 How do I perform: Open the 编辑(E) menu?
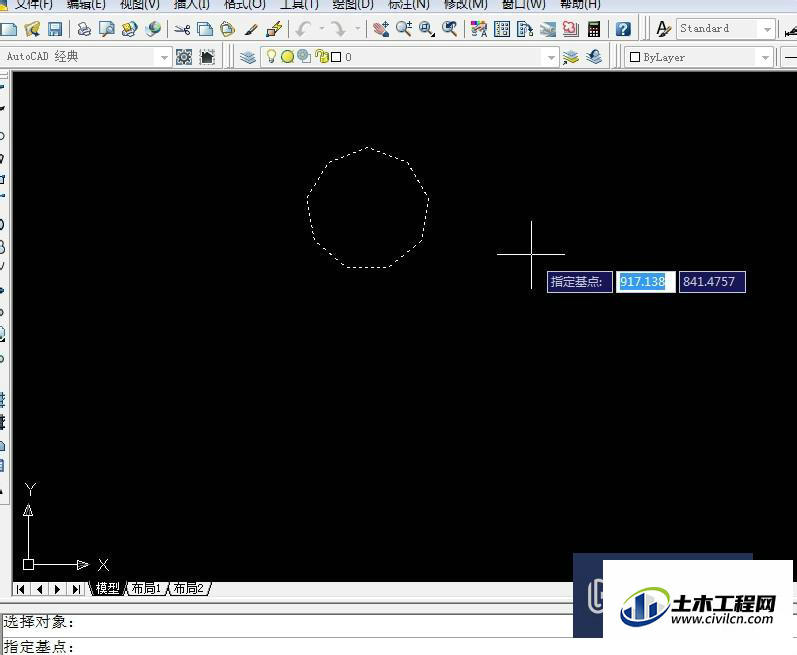(x=86, y=5)
